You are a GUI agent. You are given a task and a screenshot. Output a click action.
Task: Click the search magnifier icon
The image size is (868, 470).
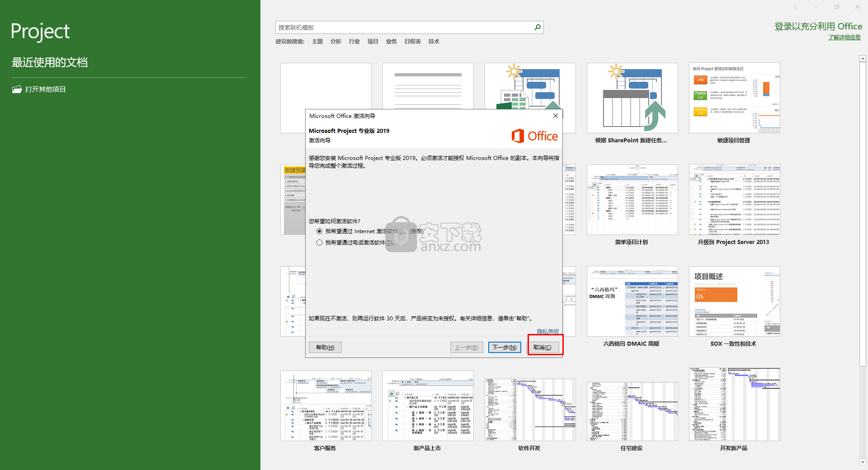[538, 27]
